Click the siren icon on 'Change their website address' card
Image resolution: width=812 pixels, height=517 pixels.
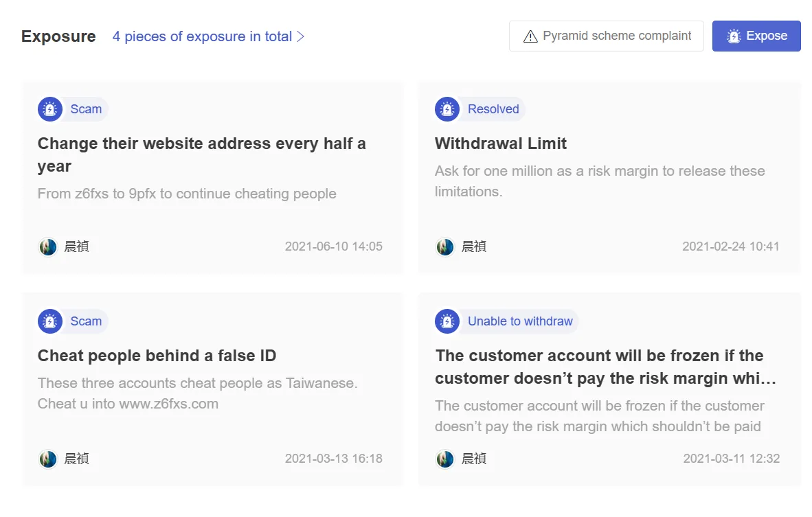click(x=50, y=109)
